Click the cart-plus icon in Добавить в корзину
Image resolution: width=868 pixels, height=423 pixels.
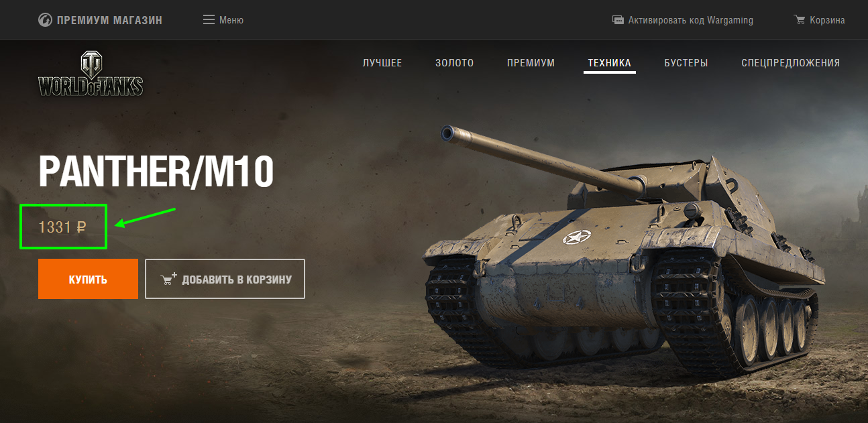[x=169, y=279]
